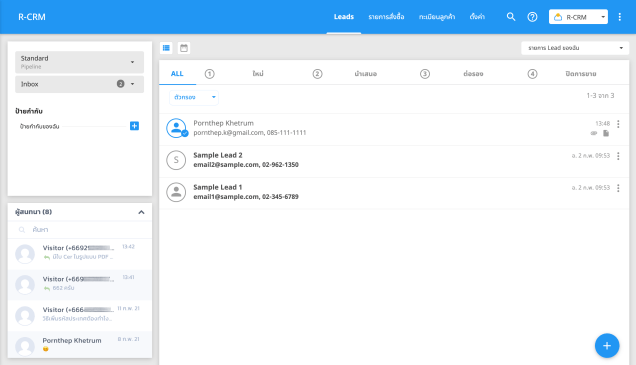Go to the ทะเบียนลูกค้า menu

[x=437, y=17]
